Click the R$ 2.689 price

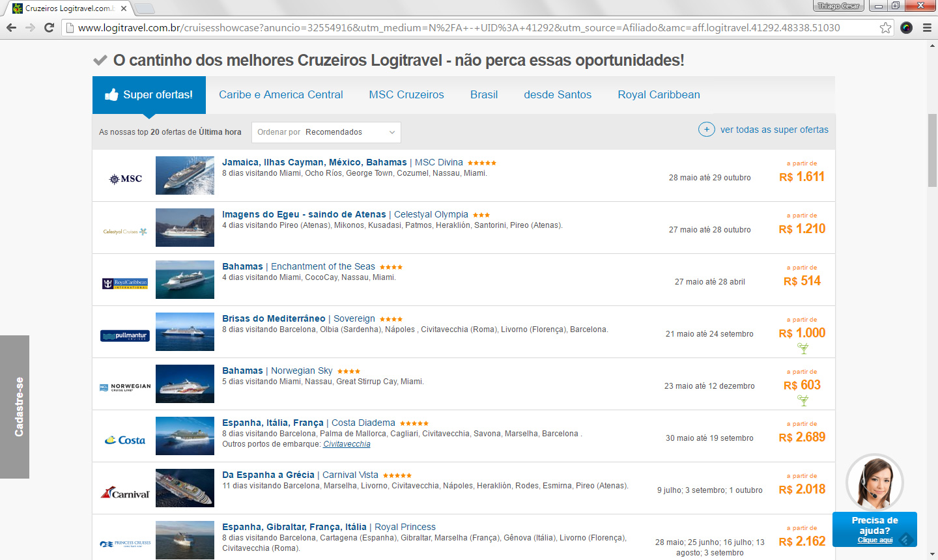coord(802,437)
